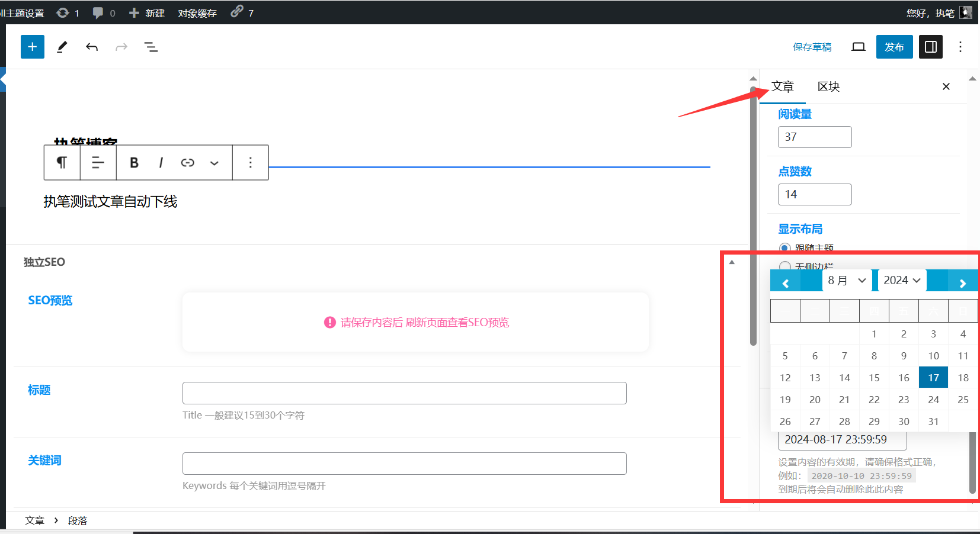This screenshot has height=534, width=980.
Task: Click the SEO 标题 input field
Action: point(405,393)
